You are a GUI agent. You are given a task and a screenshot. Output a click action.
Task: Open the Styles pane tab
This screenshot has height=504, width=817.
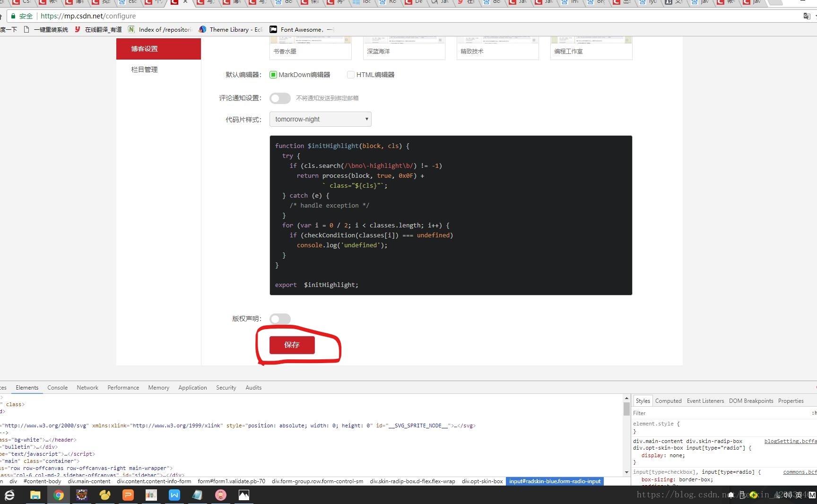pyautogui.click(x=643, y=401)
